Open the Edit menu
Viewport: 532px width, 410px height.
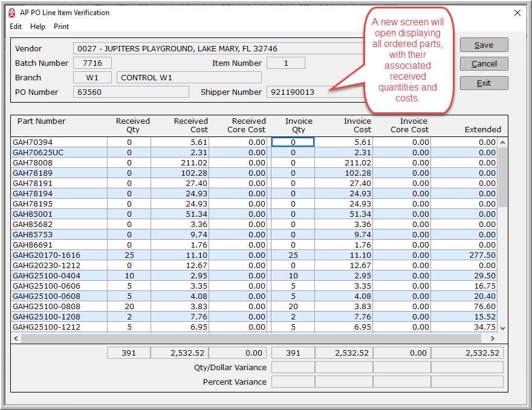pos(16,27)
